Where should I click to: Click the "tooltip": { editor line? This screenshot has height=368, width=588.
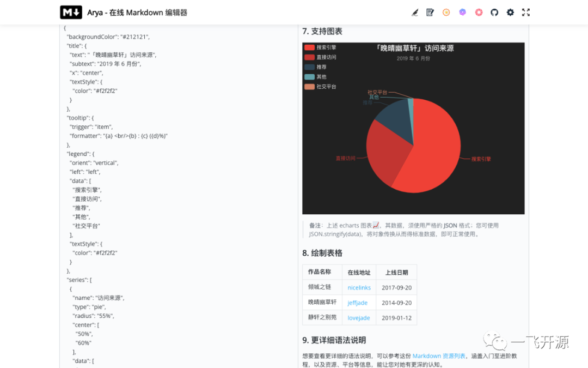point(80,118)
